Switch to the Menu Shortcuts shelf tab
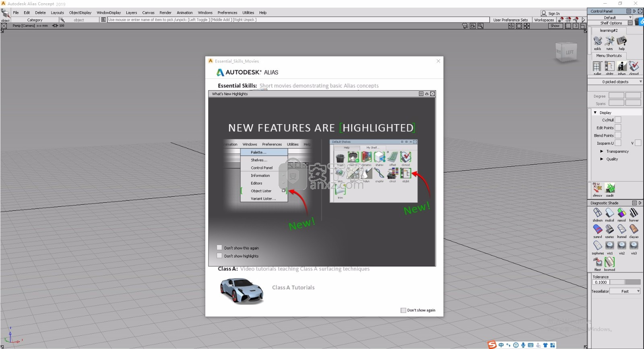Image resolution: width=644 pixels, height=349 pixels. point(609,56)
